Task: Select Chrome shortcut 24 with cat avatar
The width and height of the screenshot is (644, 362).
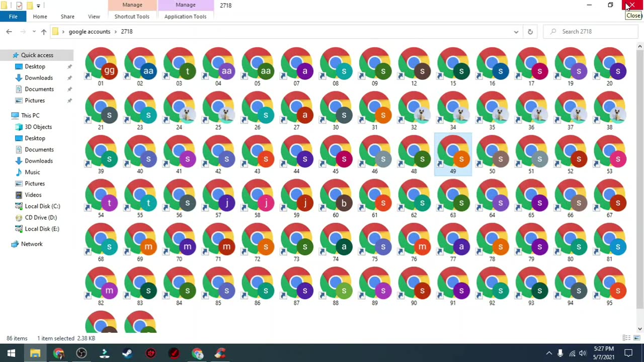Action: tap(180, 111)
